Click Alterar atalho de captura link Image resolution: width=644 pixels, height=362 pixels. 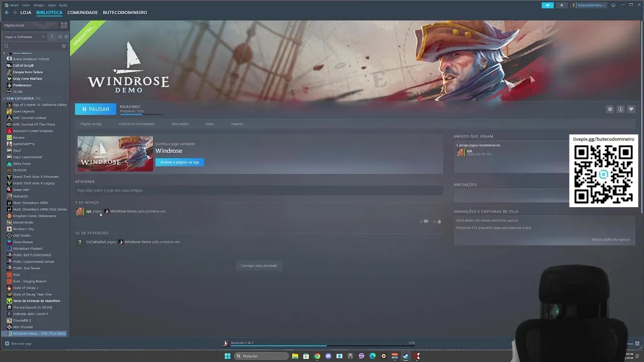click(611, 239)
